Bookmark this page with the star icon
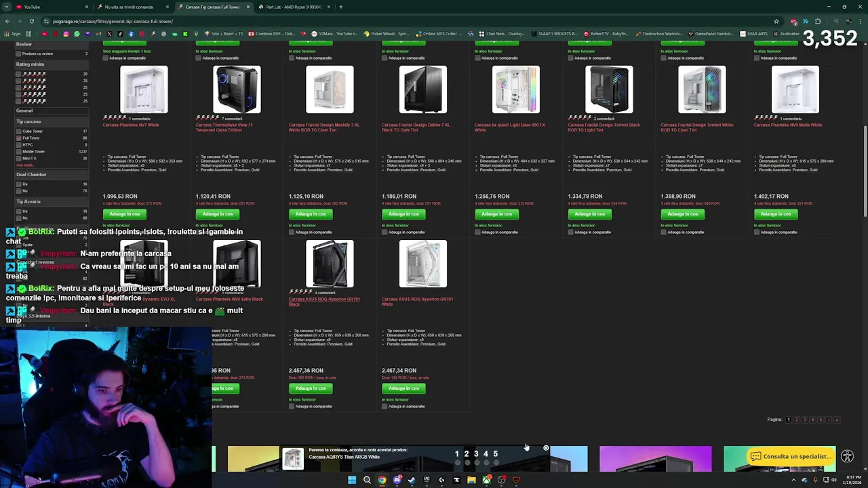This screenshot has width=868, height=488. click(776, 21)
